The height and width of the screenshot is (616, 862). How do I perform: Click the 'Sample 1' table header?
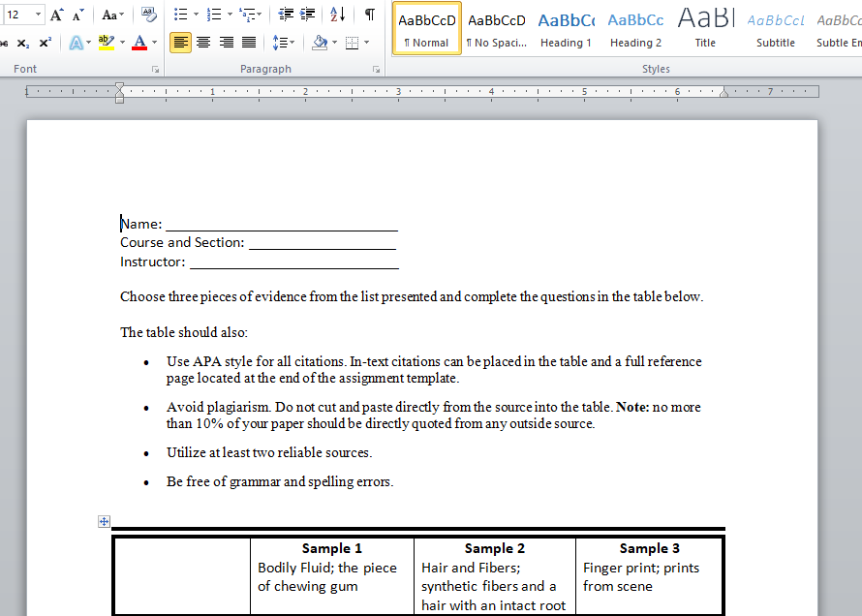(x=332, y=548)
